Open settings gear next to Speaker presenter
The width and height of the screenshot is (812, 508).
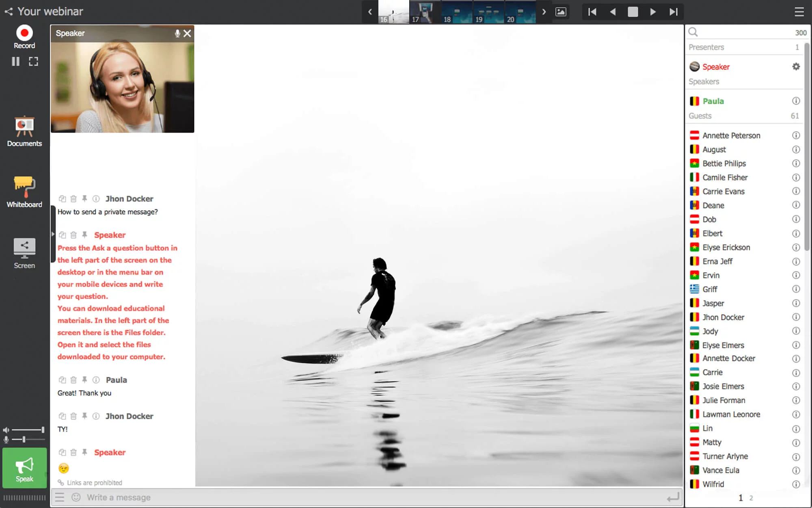click(795, 66)
